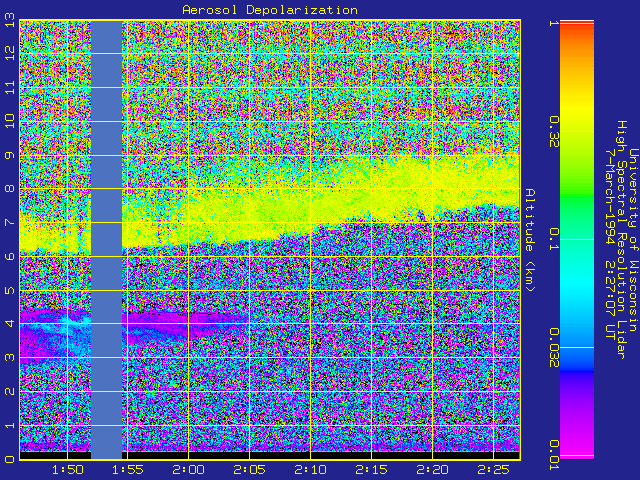Click the '7-March-1994 2:27:07 UT' timestamp
This screenshot has height=480, width=640.
[x=610, y=244]
